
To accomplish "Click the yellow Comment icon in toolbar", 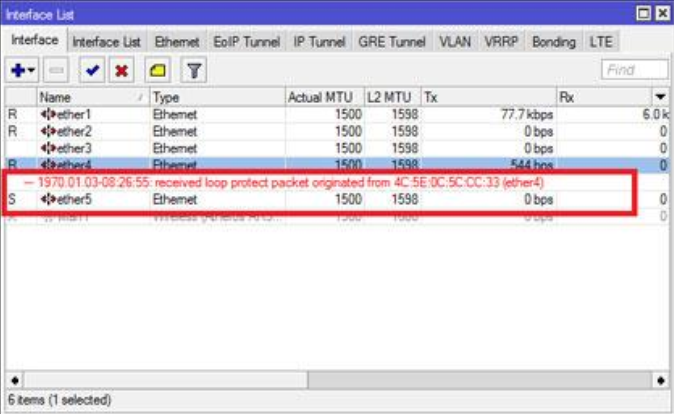I will (x=158, y=71).
